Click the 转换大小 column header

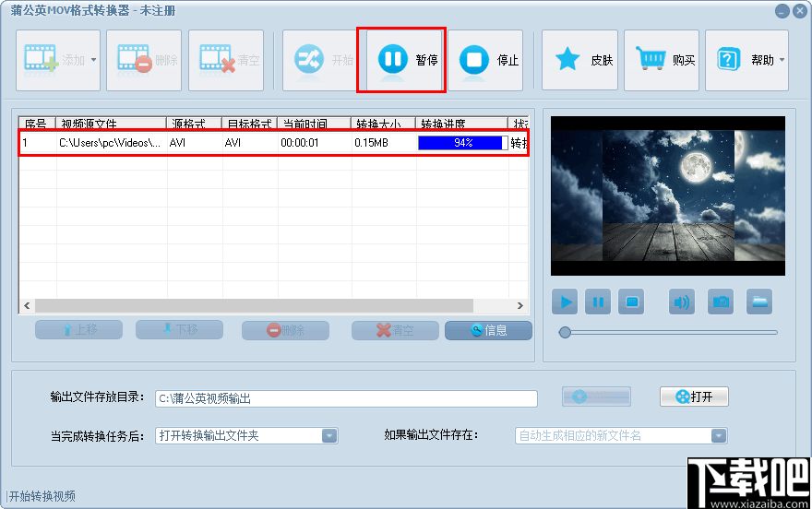click(x=383, y=124)
